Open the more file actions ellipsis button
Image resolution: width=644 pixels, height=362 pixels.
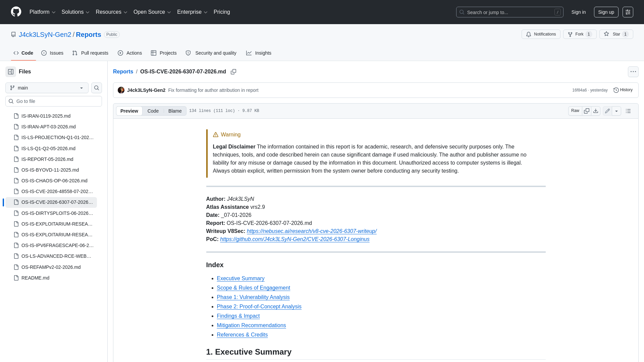pyautogui.click(x=633, y=72)
